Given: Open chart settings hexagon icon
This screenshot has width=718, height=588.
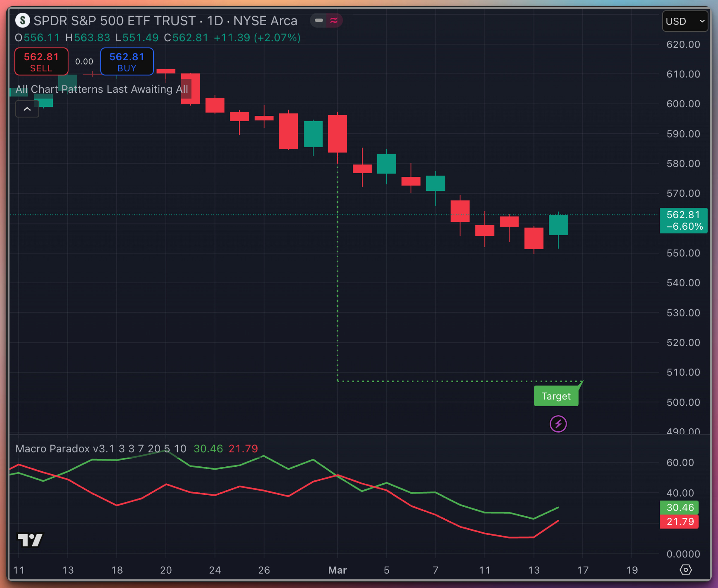Looking at the screenshot, I should (x=685, y=570).
